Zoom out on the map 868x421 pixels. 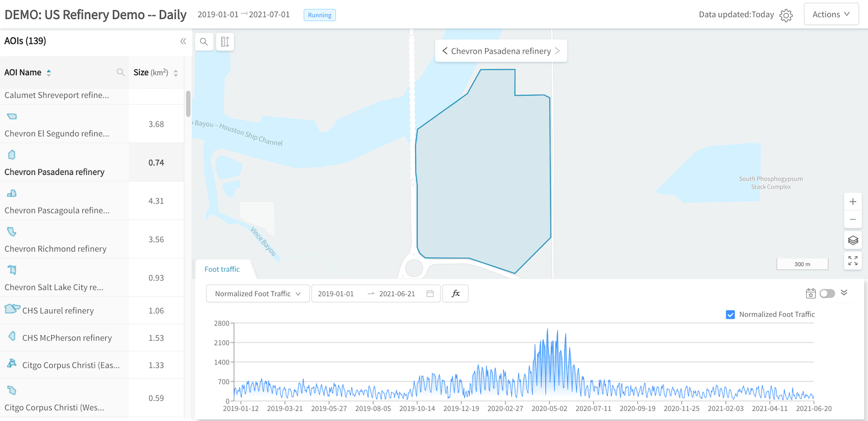click(853, 219)
